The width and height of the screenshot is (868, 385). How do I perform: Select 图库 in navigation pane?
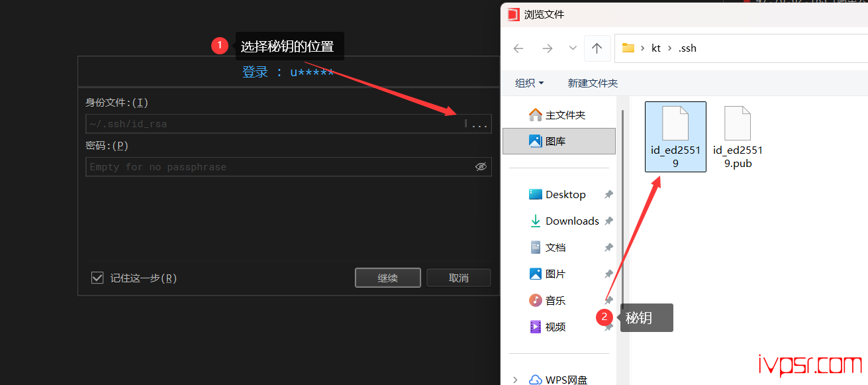[559, 141]
